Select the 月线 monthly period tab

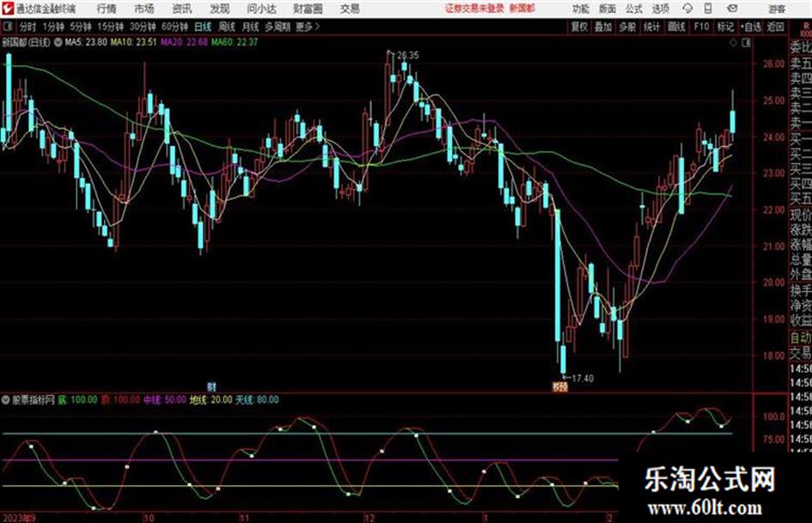(x=251, y=27)
